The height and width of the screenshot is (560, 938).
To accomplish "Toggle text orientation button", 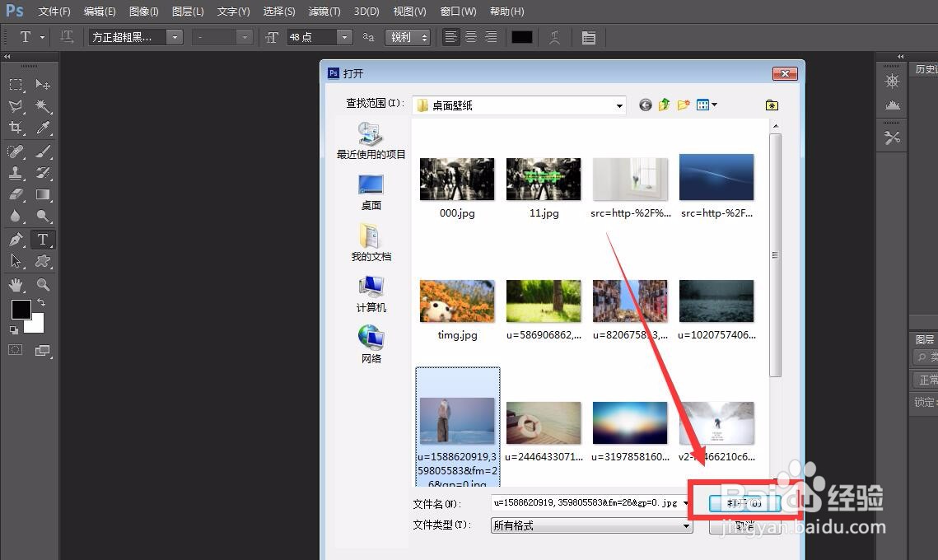I will [67, 37].
